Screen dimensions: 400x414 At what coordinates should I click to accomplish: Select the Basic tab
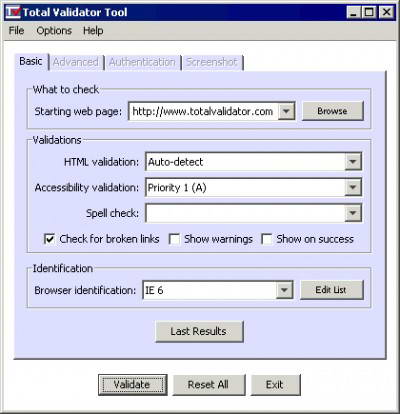point(31,62)
